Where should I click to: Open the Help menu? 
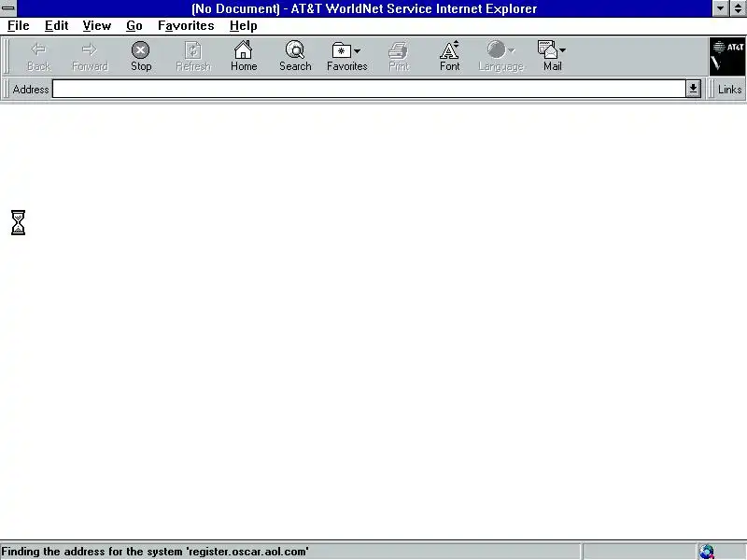(x=244, y=26)
